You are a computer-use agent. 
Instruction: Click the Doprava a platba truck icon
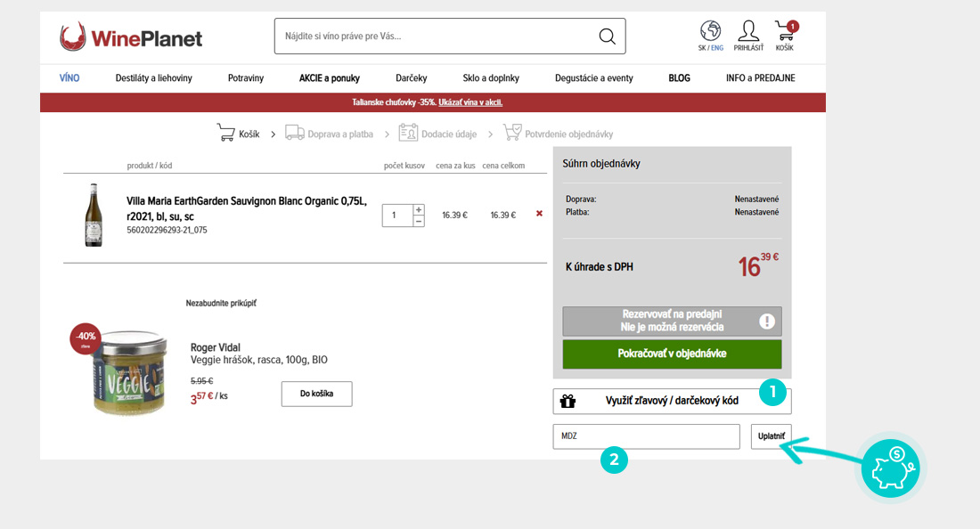tap(294, 133)
